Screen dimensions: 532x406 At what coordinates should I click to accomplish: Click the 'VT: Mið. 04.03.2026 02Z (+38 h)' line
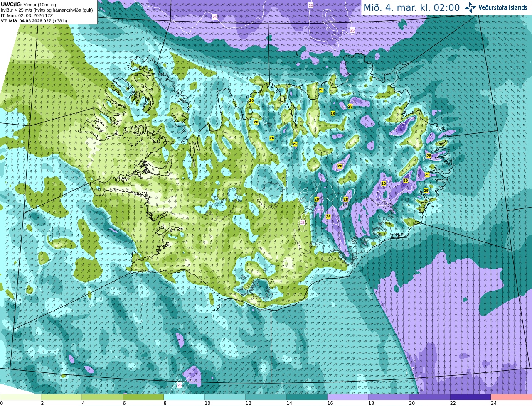[x=34, y=21]
